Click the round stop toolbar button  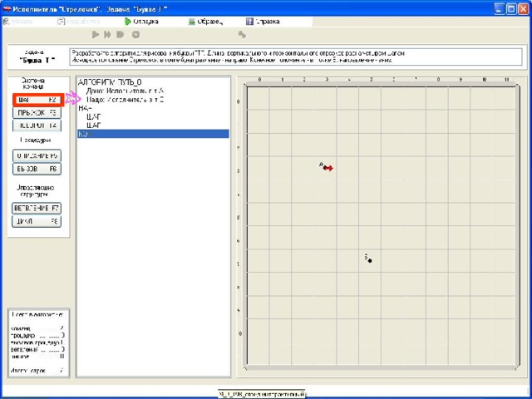pos(135,35)
